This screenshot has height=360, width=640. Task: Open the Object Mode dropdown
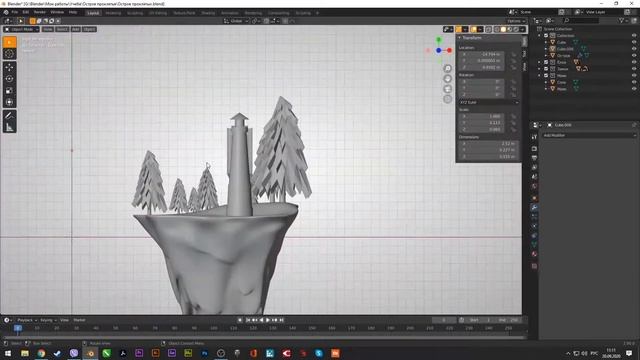(x=22, y=29)
